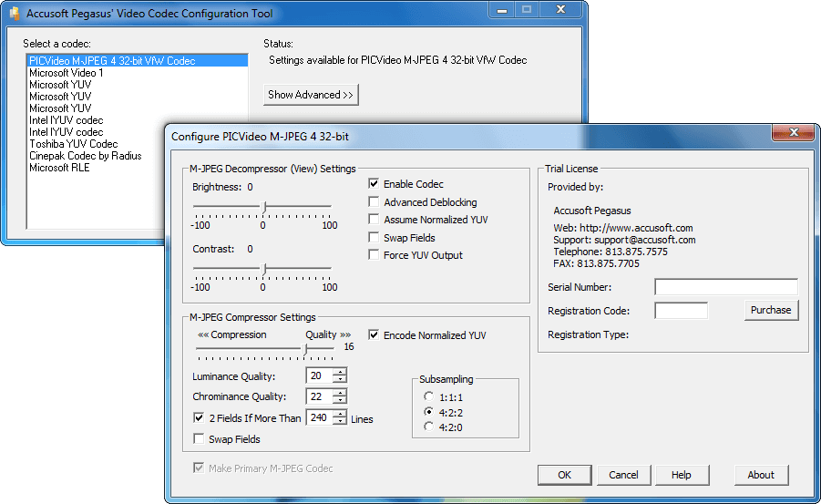The image size is (821, 504).
Task: Click the Web: http://www.accusoft.com text
Action: (623, 228)
